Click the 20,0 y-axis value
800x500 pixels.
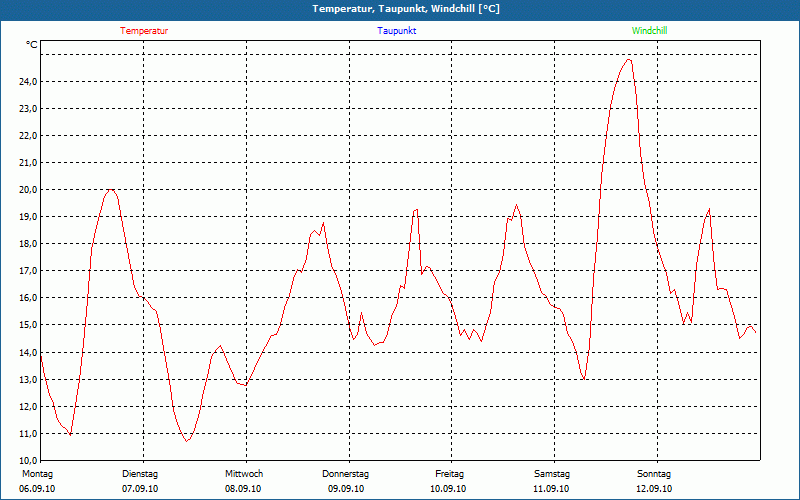pos(28,190)
